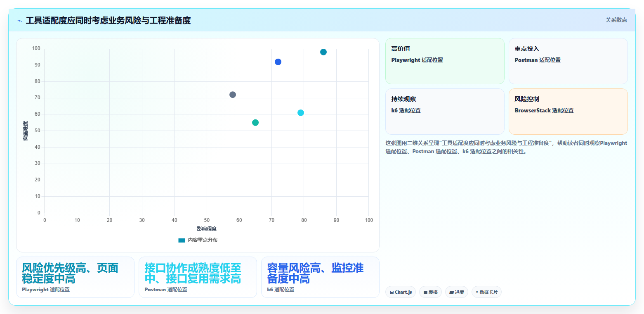This screenshot has width=644, height=314.
Task: Click the description paragraph starting 这张图用二维关系
Action: [506, 147]
